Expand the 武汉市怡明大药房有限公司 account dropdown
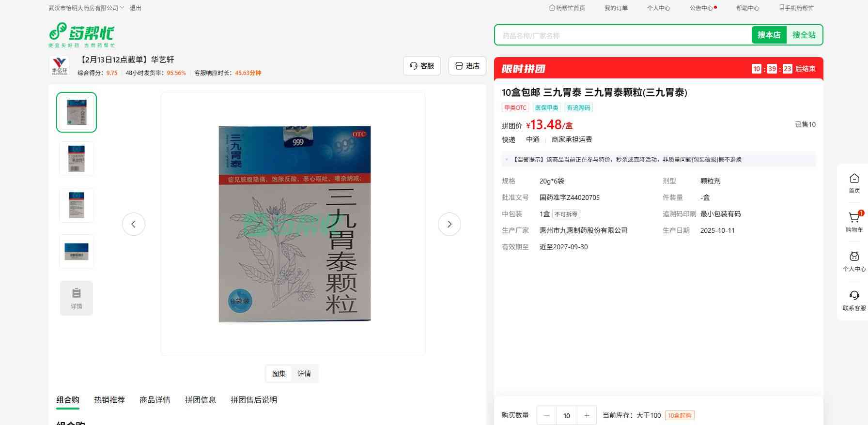868x425 pixels. pyautogui.click(x=86, y=8)
